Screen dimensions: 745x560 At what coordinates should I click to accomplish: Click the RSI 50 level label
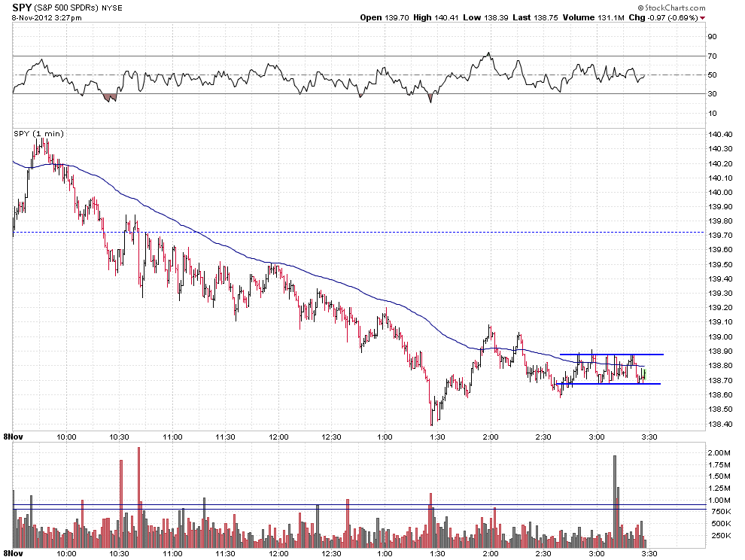point(712,75)
